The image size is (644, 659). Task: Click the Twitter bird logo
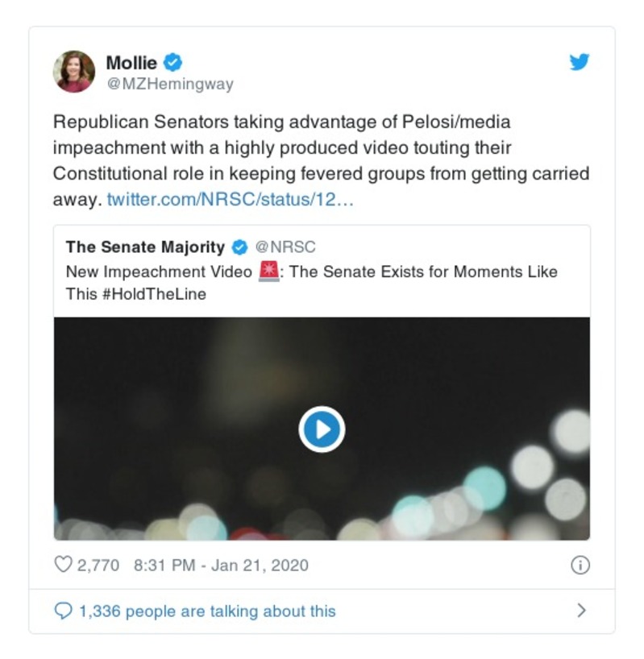pyautogui.click(x=580, y=62)
